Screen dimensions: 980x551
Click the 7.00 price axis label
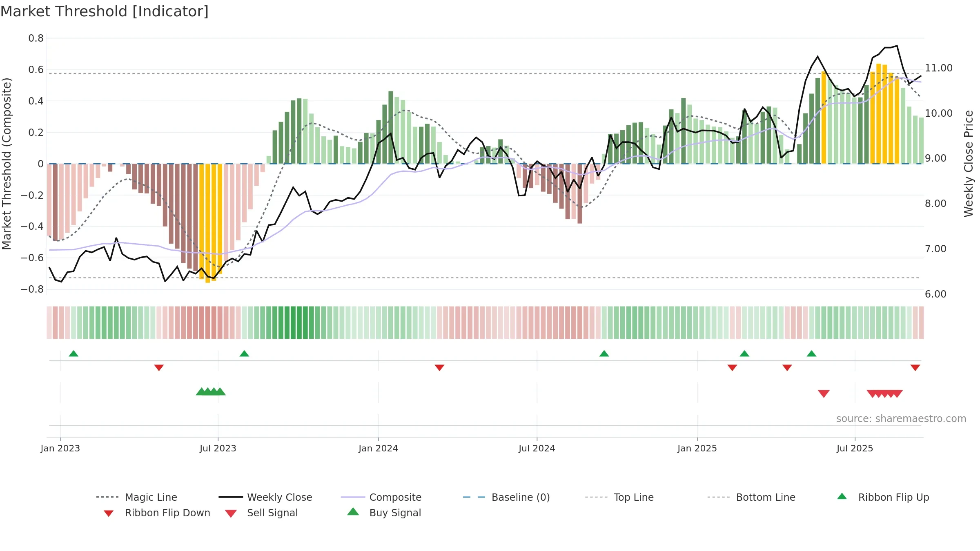click(x=935, y=249)
